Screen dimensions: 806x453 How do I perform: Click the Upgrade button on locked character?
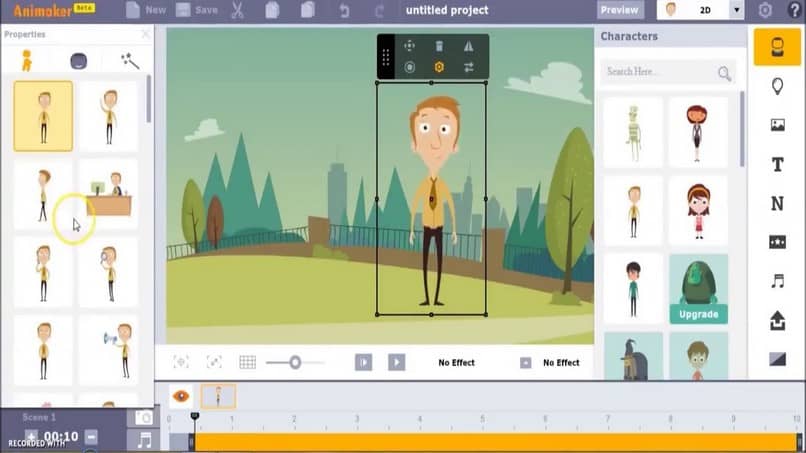[698, 314]
